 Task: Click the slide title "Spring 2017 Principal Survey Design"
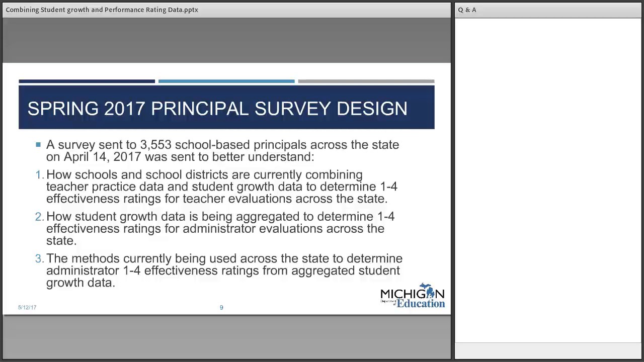pos(217,109)
